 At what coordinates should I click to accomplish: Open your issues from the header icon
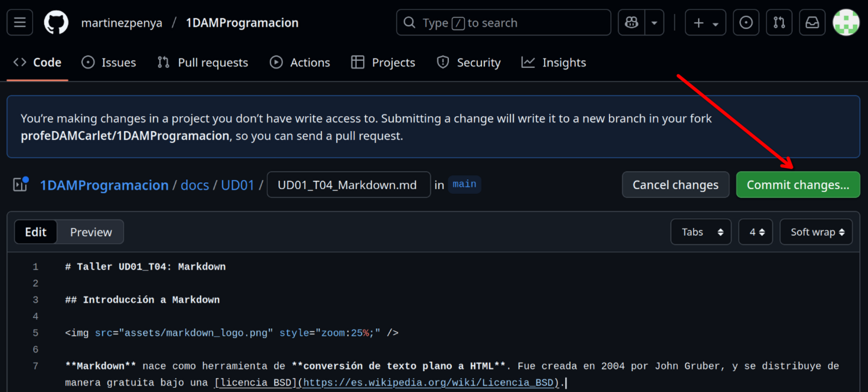pyautogui.click(x=746, y=22)
